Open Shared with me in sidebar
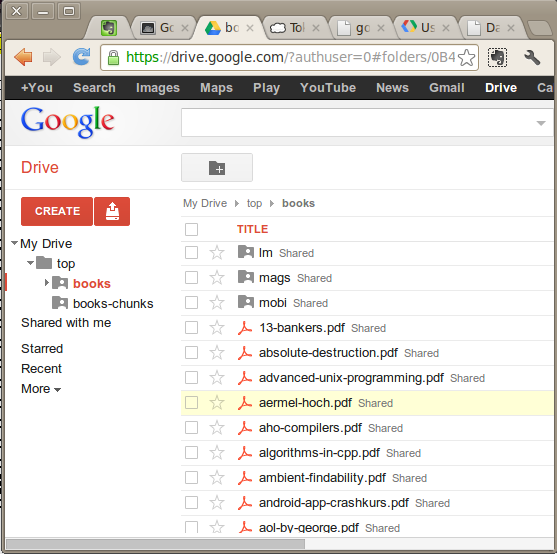Image resolution: width=557 pixels, height=554 pixels. pyautogui.click(x=66, y=323)
